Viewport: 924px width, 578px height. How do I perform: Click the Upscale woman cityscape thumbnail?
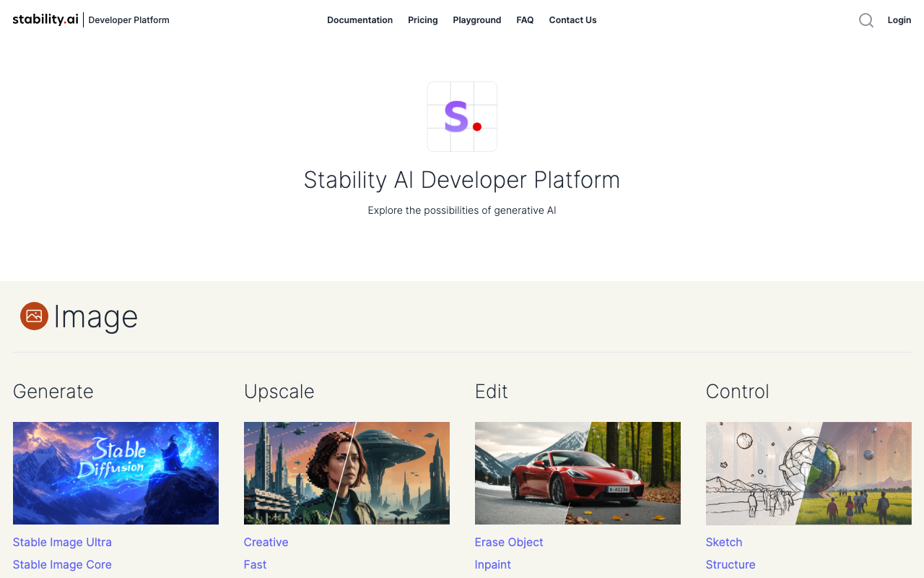point(346,473)
